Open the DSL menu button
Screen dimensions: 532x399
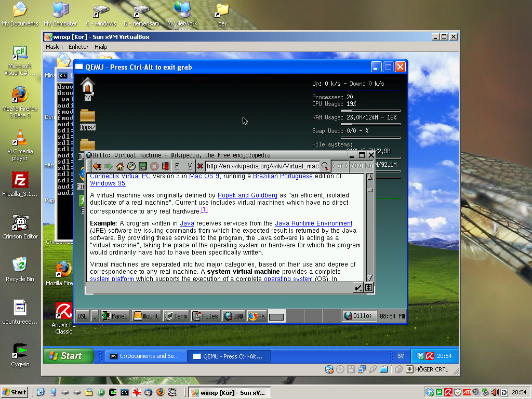tap(82, 316)
